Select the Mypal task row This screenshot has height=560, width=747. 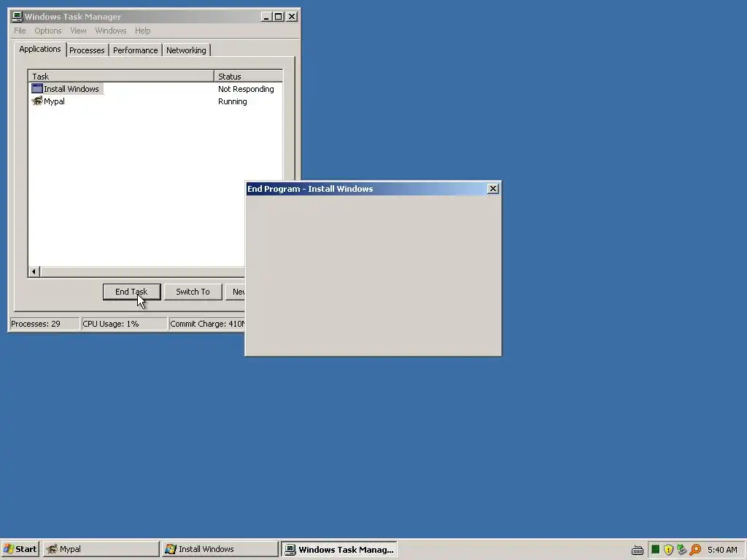[x=155, y=101]
